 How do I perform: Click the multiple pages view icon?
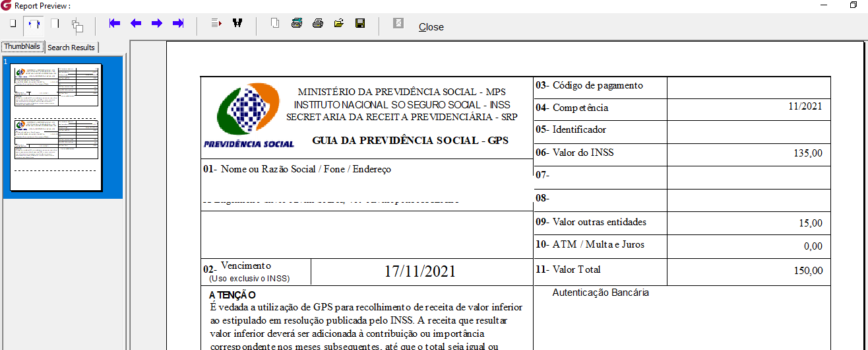(77, 25)
